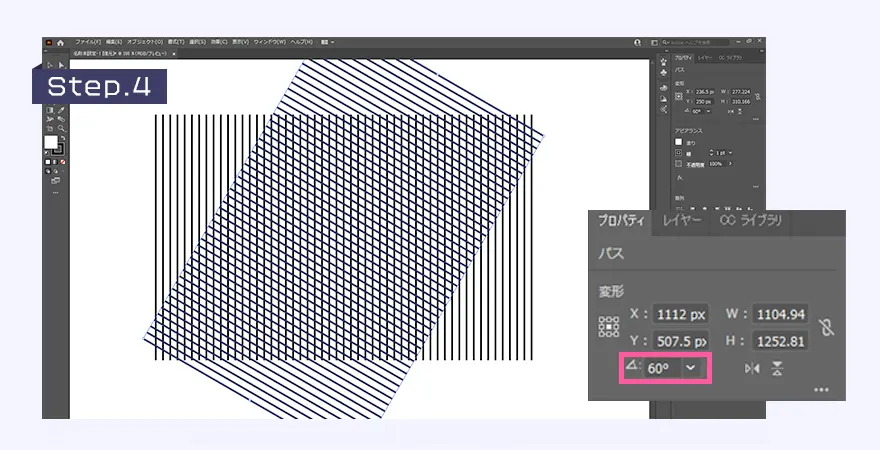Open the rotation angle dropdown in the small panel

pos(709,111)
